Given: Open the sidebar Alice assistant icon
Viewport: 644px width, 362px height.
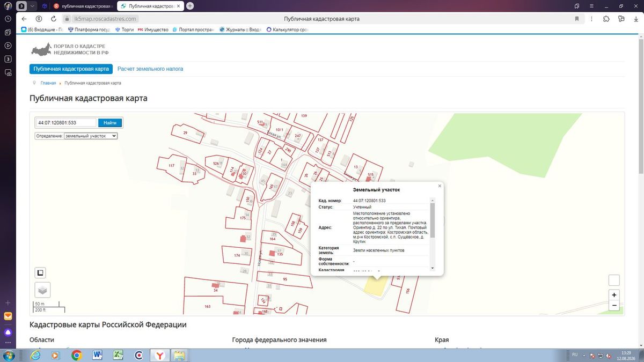Looking at the screenshot, I should coord(8,332).
